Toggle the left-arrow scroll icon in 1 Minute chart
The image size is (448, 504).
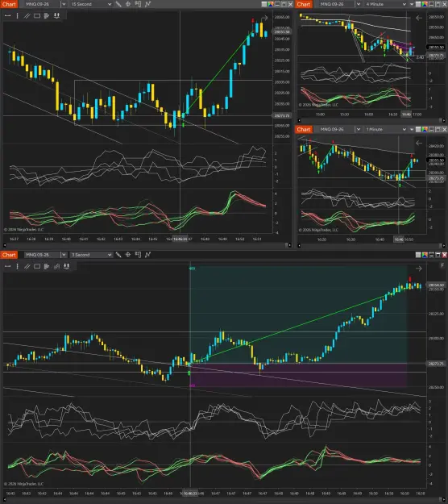pyautogui.click(x=419, y=143)
